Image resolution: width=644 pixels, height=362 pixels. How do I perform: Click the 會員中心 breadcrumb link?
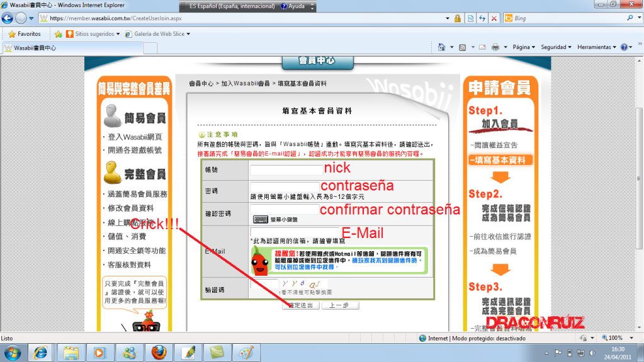(201, 83)
